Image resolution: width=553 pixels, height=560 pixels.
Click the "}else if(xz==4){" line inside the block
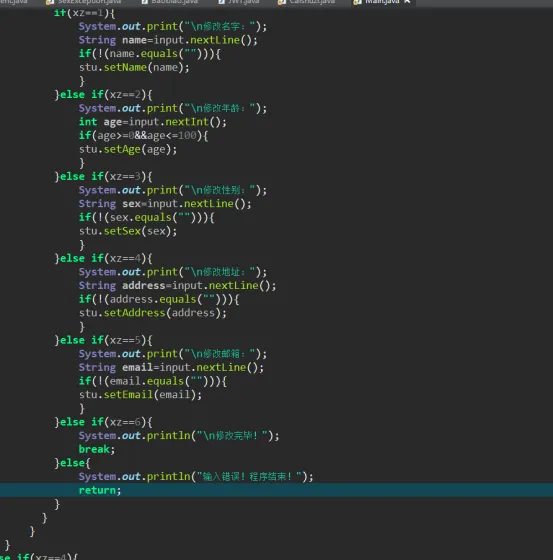103,258
